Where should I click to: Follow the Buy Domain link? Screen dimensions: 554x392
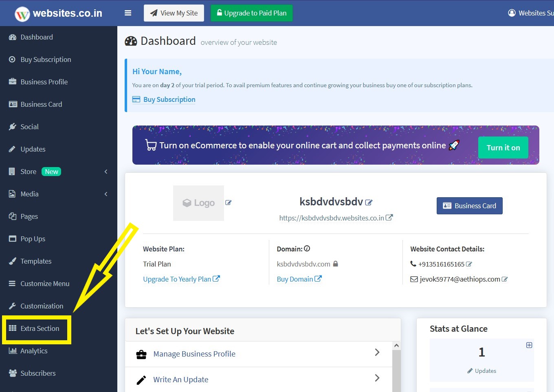click(299, 279)
